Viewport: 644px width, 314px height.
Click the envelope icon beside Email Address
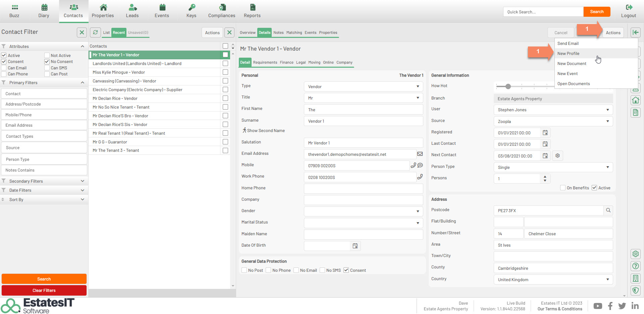[x=420, y=154]
